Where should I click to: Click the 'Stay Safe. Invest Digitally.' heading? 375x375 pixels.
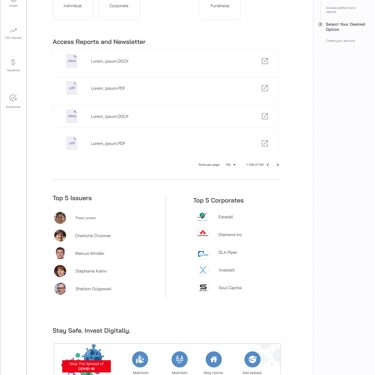point(91,331)
